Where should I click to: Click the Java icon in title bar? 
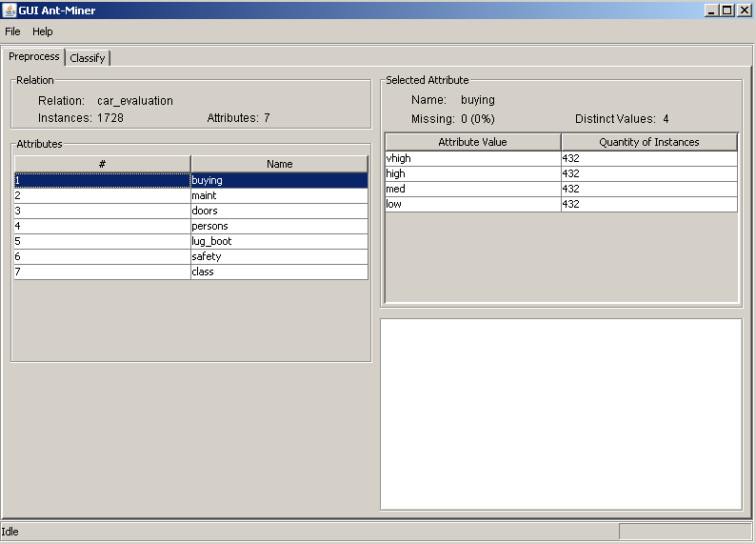(10, 10)
